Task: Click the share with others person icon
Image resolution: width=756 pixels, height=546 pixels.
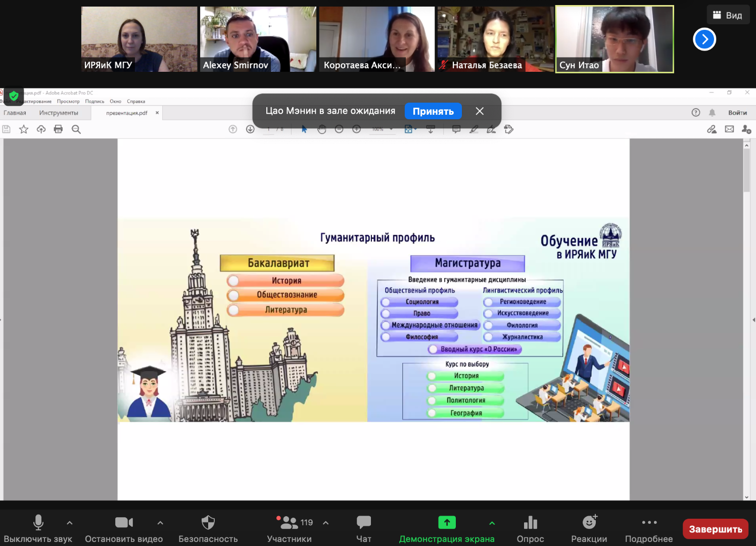Action: coord(746,129)
